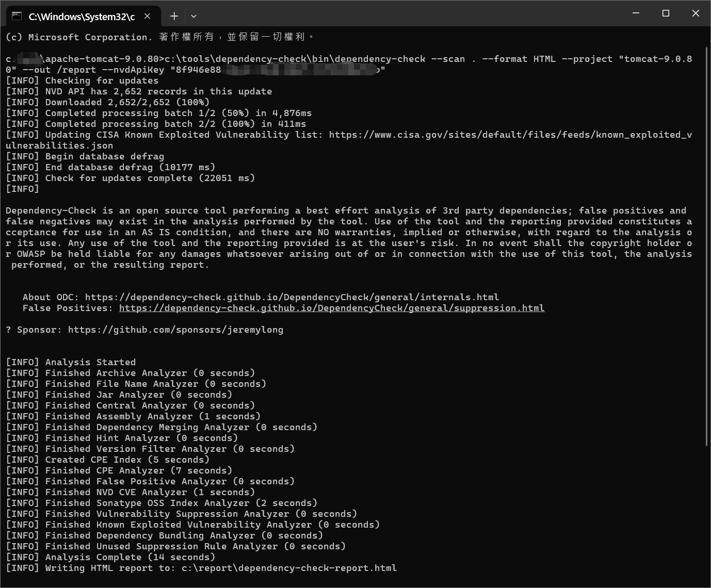
Task: Click 'Downloaded 2,652/2,652 (100%)' line
Action: tap(108, 102)
